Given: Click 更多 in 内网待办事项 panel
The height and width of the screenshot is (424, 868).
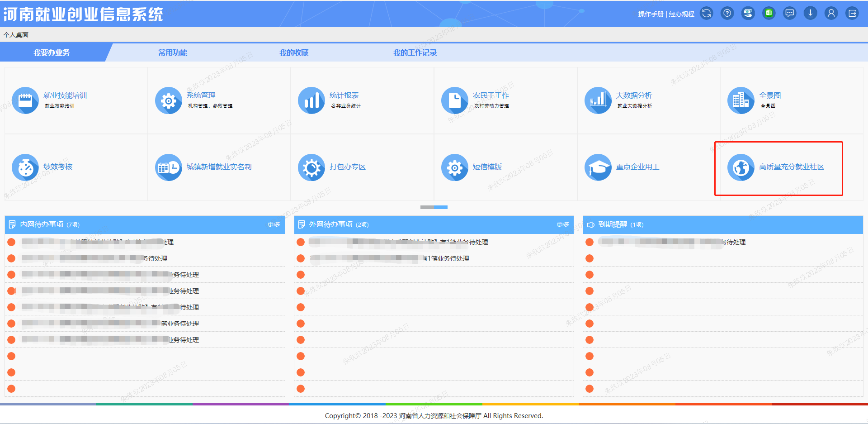Looking at the screenshot, I should coord(274,224).
